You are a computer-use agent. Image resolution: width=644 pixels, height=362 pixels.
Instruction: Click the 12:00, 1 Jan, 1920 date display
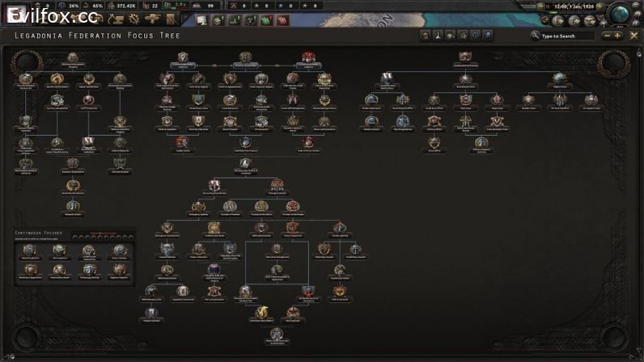pos(574,6)
